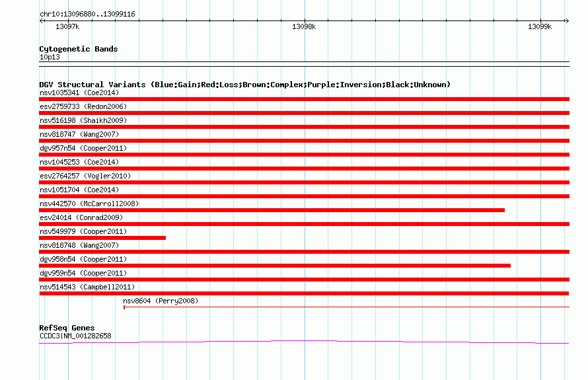Click the chr10:13096880..13099116 coordinate label

click(87, 15)
